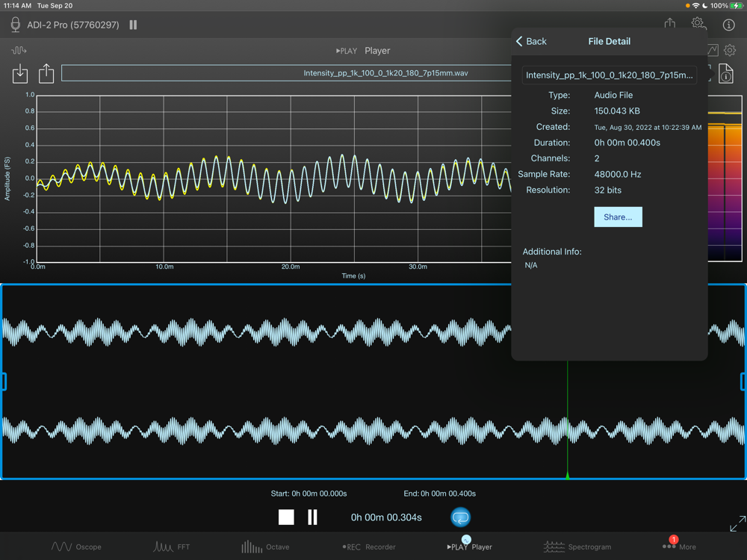The height and width of the screenshot is (560, 747).
Task: Open the More tab
Action: pyautogui.click(x=678, y=547)
